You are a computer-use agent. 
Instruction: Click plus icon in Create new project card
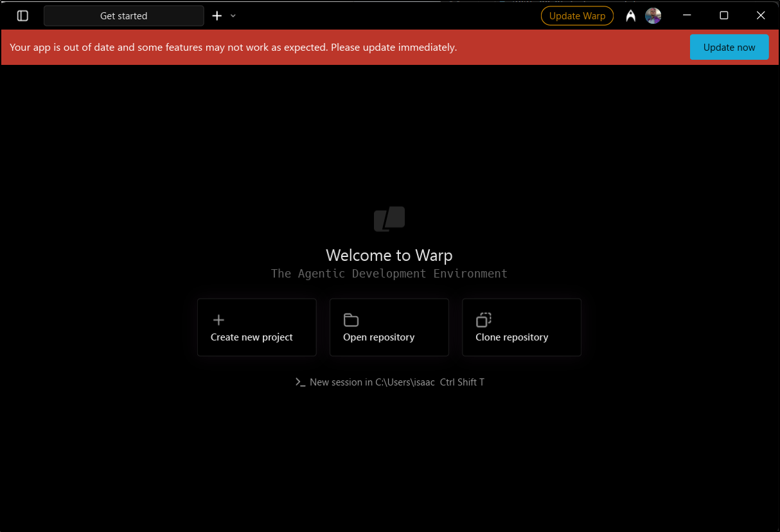pyautogui.click(x=218, y=320)
